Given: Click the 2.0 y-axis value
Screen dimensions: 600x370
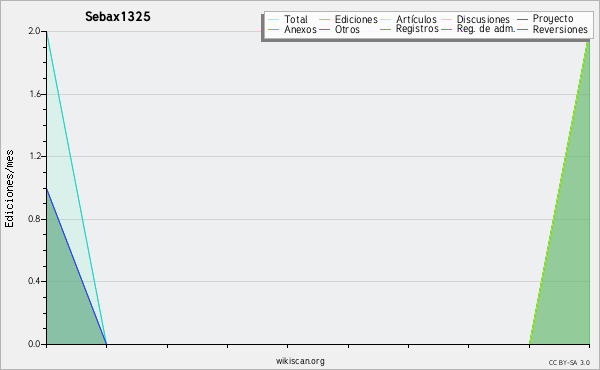Looking at the screenshot, I should coord(34,31).
